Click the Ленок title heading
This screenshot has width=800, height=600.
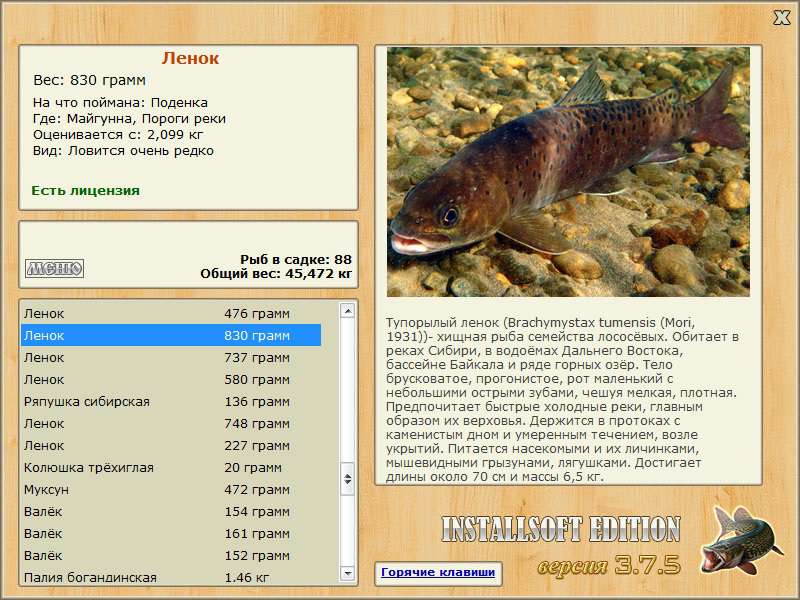pos(190,58)
